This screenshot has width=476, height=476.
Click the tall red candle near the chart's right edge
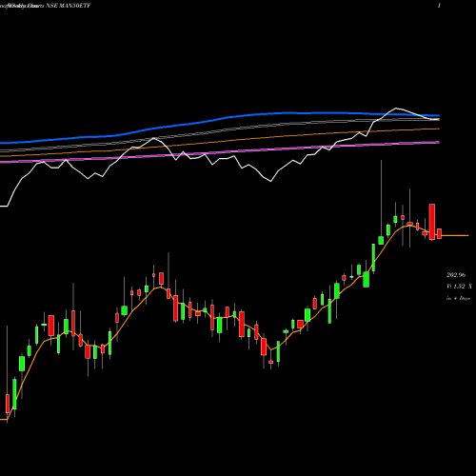point(432,222)
